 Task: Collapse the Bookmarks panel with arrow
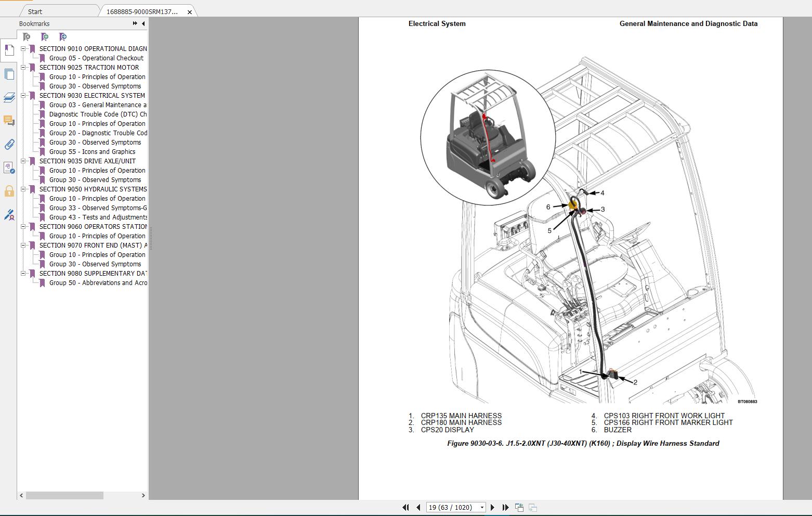(x=143, y=23)
